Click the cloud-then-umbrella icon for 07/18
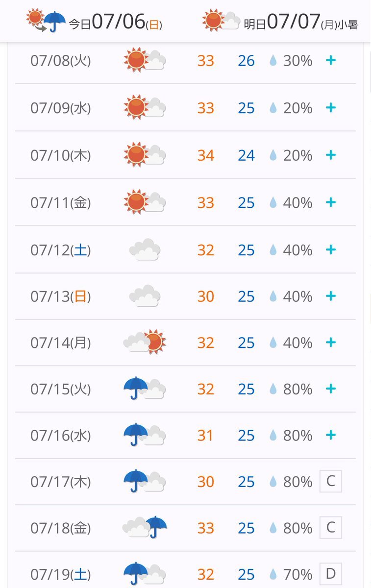This screenshot has width=371, height=588. (x=145, y=527)
